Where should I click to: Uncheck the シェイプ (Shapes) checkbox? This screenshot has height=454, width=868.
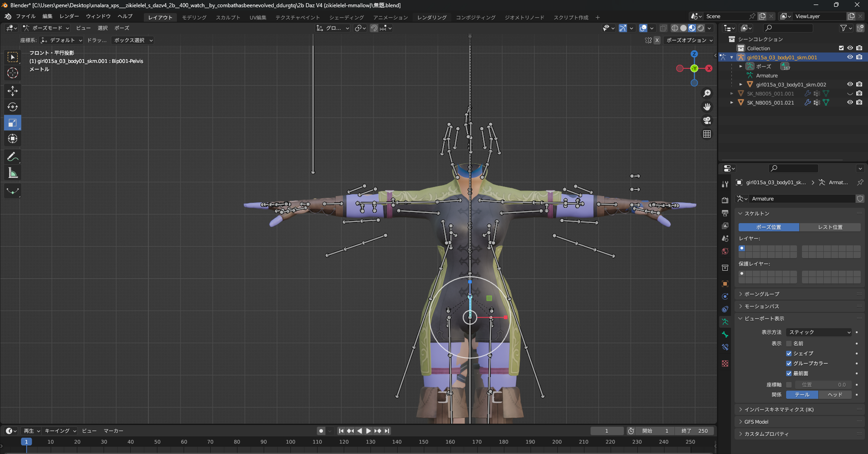789,354
